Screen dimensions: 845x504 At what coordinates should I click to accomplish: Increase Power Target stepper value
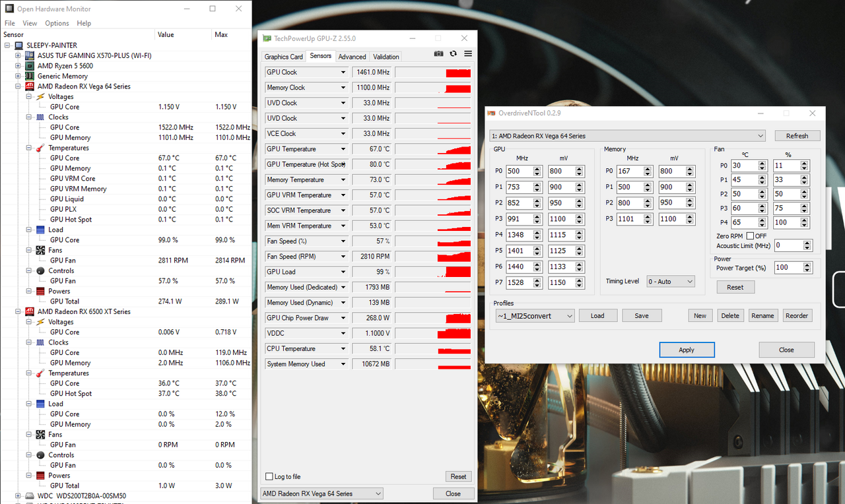(x=807, y=265)
